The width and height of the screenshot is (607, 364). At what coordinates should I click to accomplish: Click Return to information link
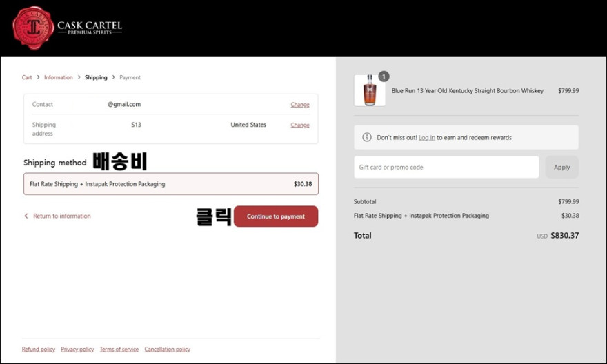click(x=62, y=216)
